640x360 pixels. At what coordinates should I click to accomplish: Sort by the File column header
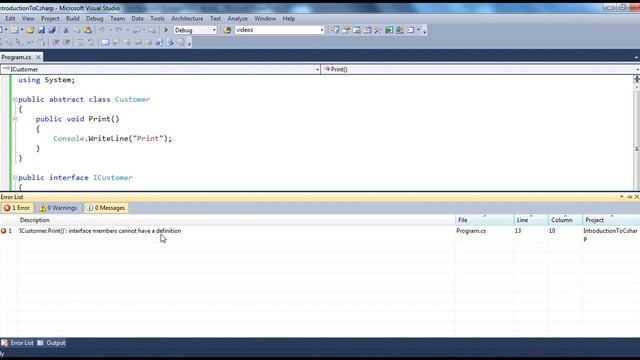click(484, 220)
